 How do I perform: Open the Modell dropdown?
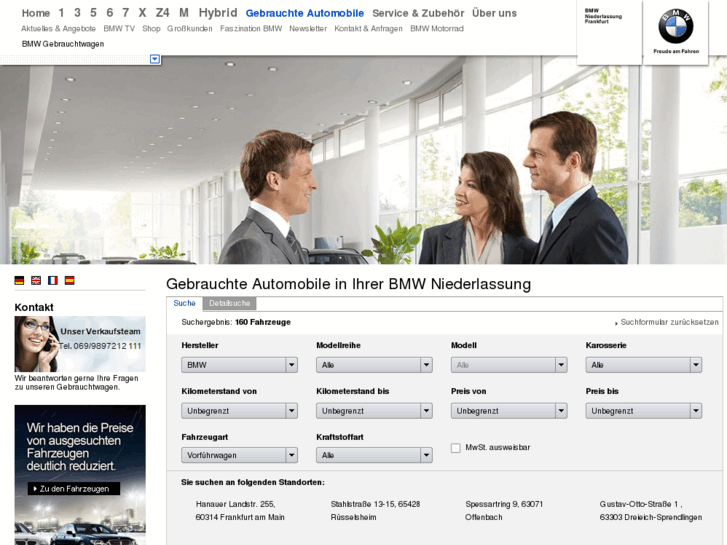pos(509,365)
